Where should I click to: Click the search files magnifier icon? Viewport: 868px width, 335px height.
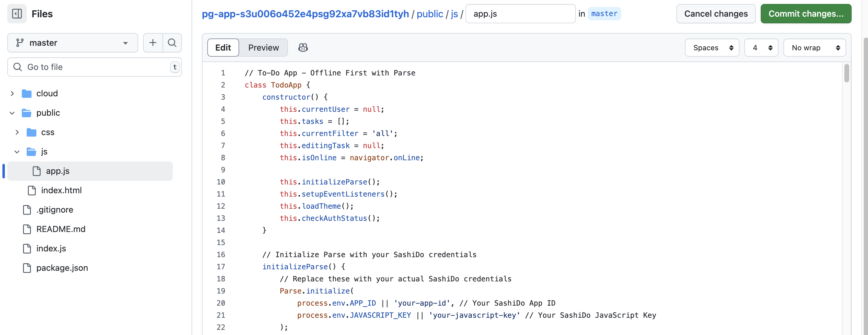(172, 43)
